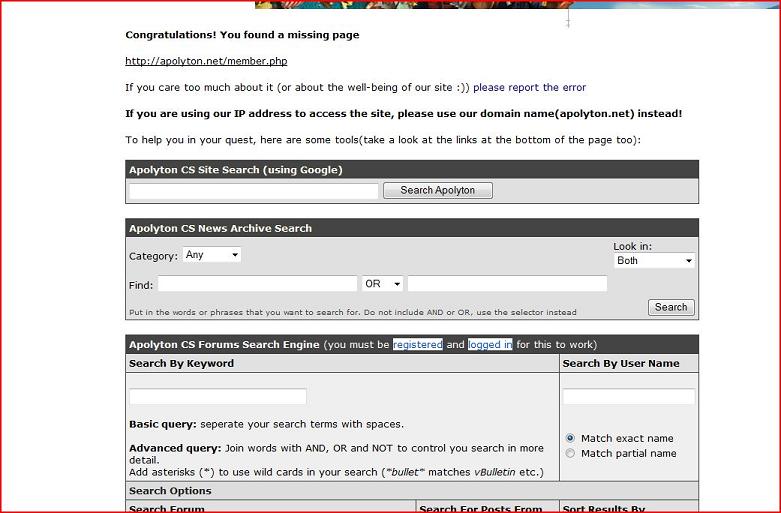Follow the 'logged in' link

click(490, 344)
